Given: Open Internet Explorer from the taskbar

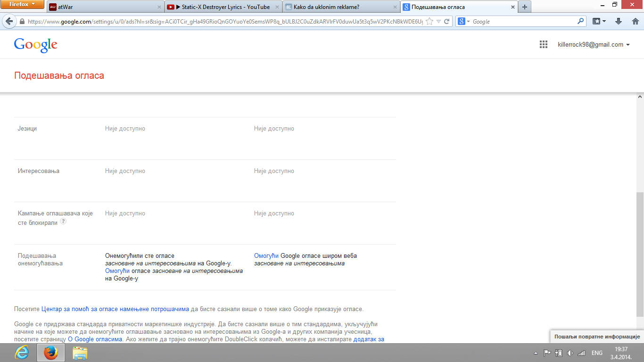Looking at the screenshot, I should pyautogui.click(x=22, y=353).
